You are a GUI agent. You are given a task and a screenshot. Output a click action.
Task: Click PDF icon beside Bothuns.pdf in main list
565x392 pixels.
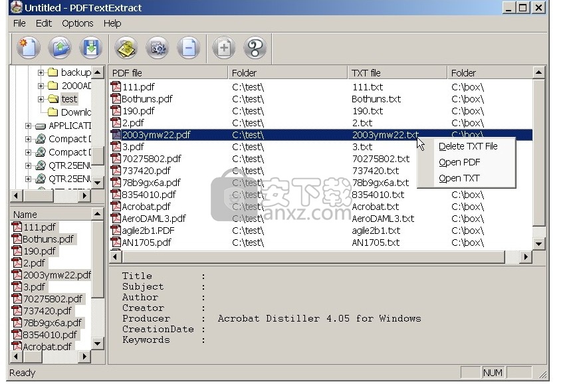click(x=116, y=99)
